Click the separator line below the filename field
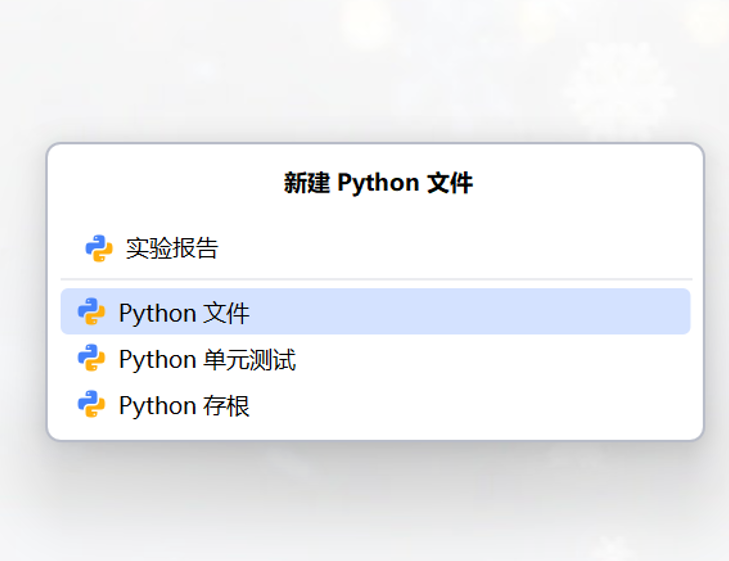 (x=376, y=279)
